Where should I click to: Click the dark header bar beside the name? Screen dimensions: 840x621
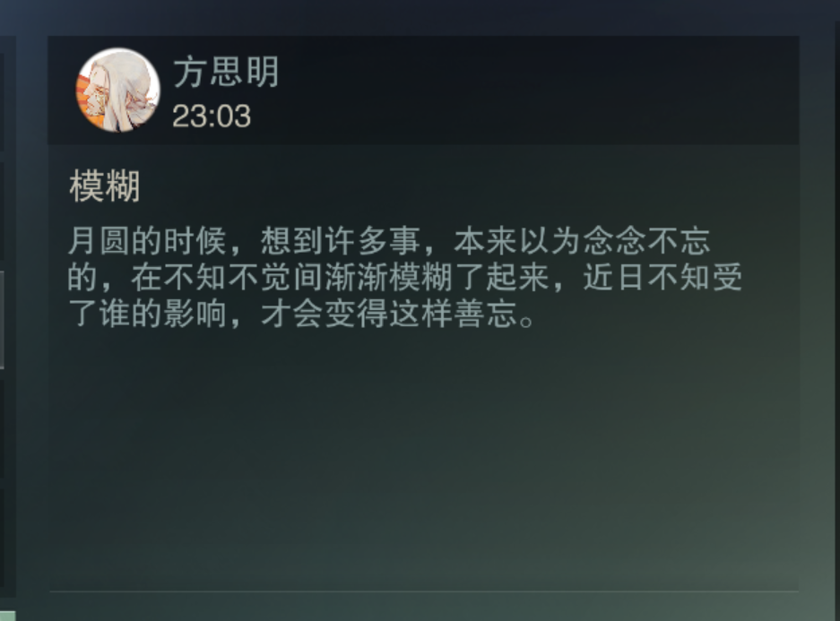[x=536, y=90]
